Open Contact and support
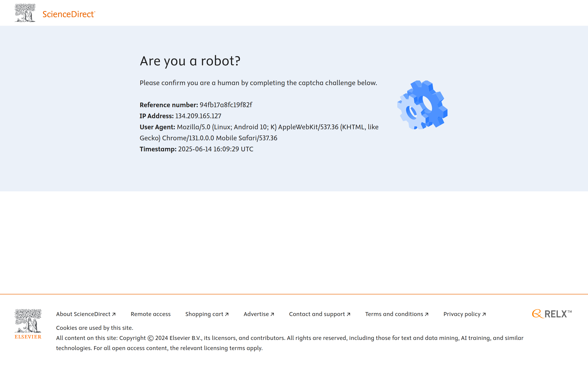The height and width of the screenshot is (368, 588). click(319, 314)
